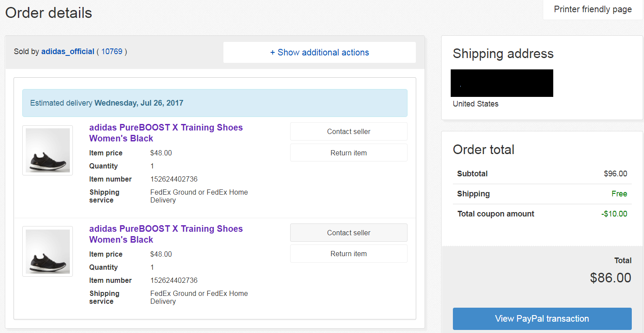644x333 pixels.
Task: Open first adidas PureBOOST X Training Shoes title
Action: coord(166,133)
